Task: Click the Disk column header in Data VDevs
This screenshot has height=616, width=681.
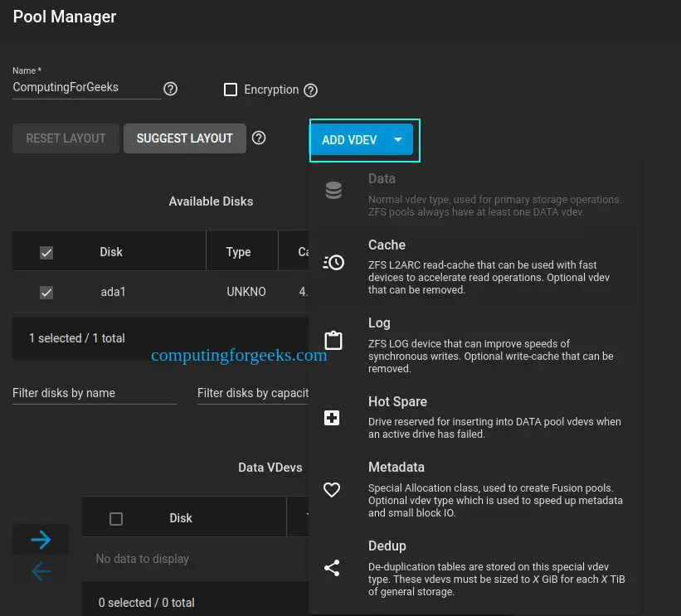Action: pyautogui.click(x=181, y=518)
